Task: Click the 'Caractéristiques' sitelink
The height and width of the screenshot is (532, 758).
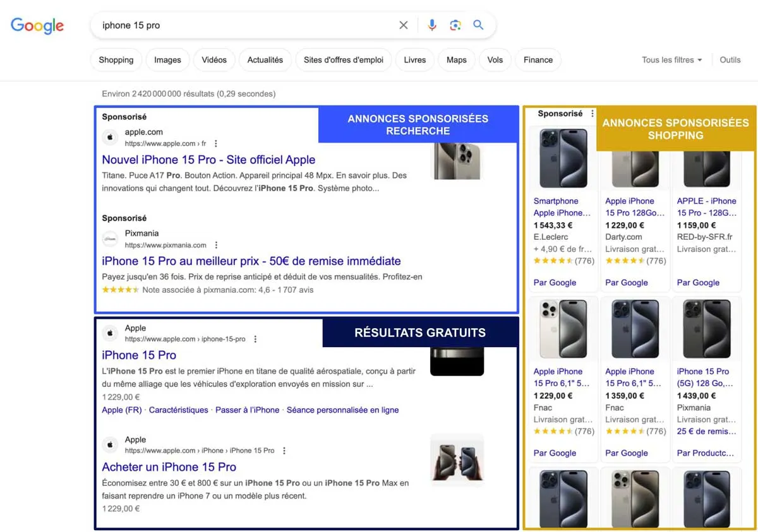Action: click(x=178, y=410)
